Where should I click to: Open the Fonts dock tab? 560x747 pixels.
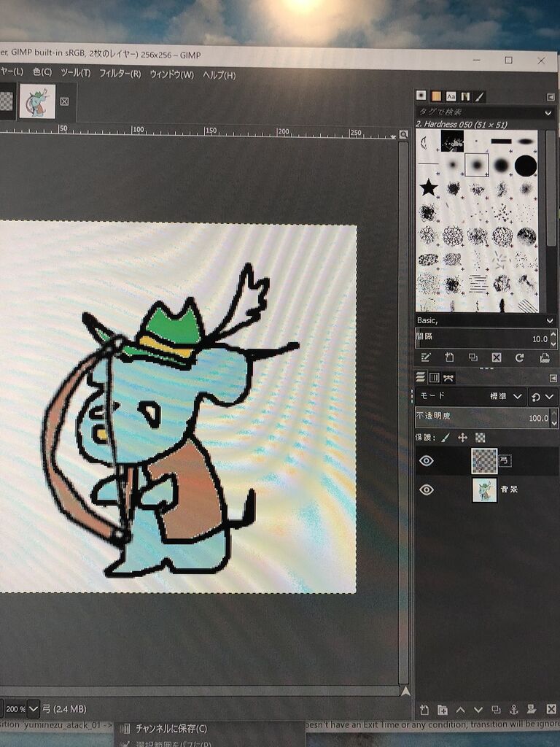(x=451, y=96)
